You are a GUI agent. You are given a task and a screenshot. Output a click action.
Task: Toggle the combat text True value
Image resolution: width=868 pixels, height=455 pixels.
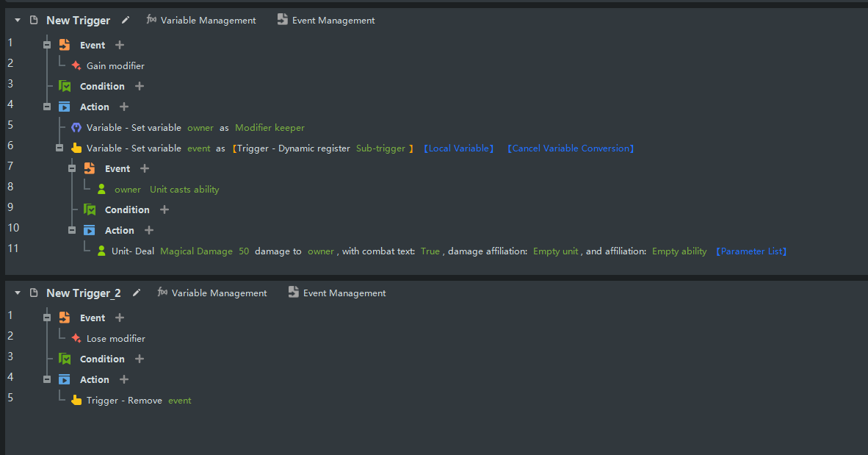point(430,251)
